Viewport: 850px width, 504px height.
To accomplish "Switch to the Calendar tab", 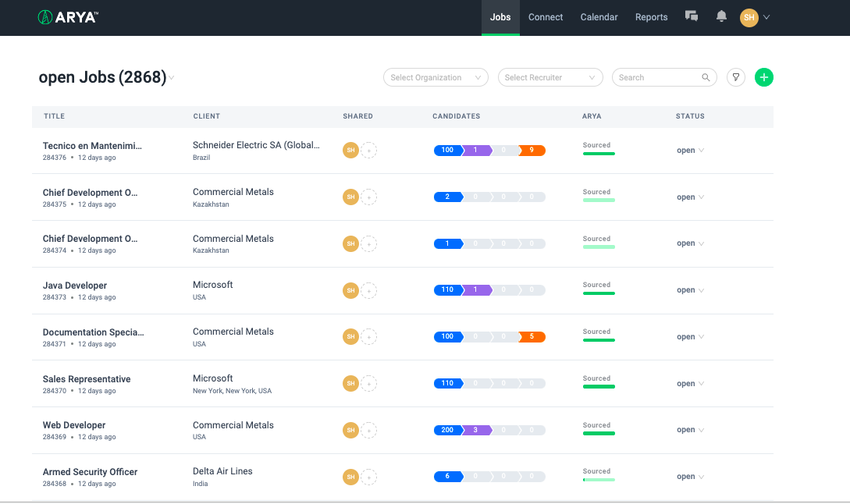I will [599, 17].
